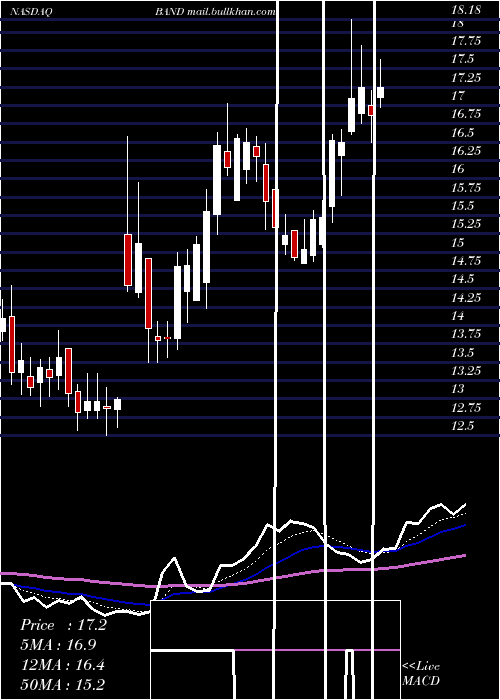Click the 15.25 price axis label
Screen dimensions: 500x700
click(x=466, y=224)
